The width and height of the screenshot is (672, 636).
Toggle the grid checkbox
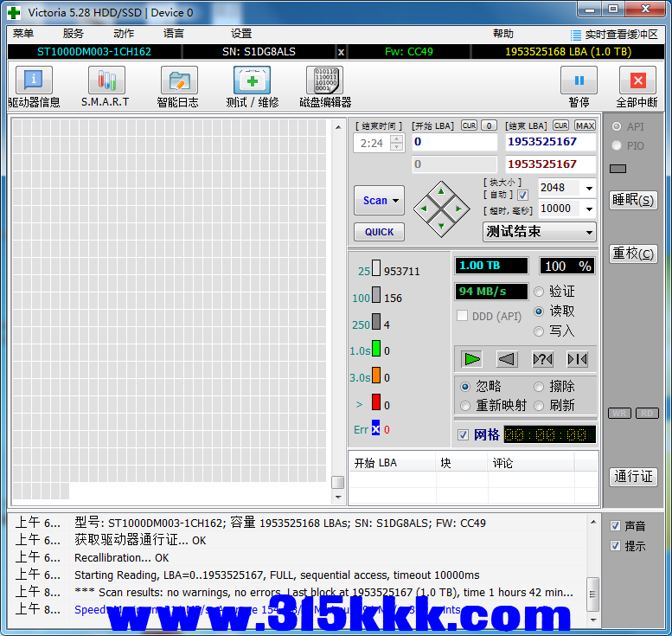point(463,435)
